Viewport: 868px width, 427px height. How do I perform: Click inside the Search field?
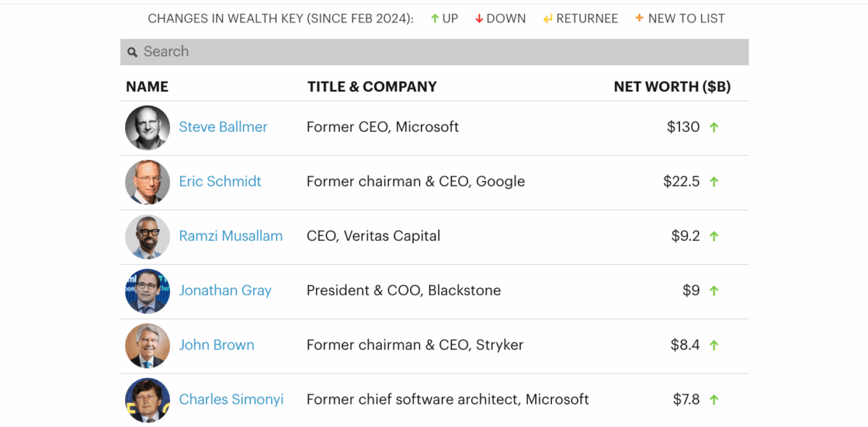click(x=434, y=52)
